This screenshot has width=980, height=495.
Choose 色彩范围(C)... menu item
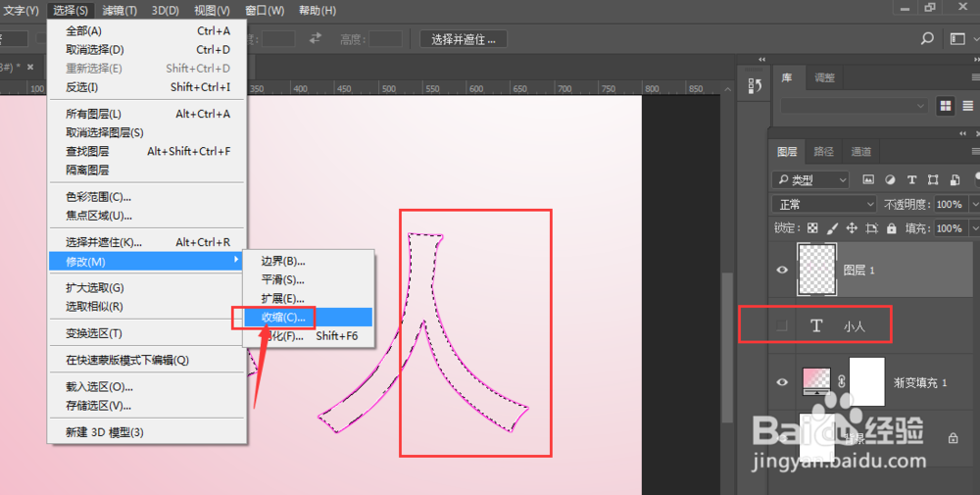[148, 197]
